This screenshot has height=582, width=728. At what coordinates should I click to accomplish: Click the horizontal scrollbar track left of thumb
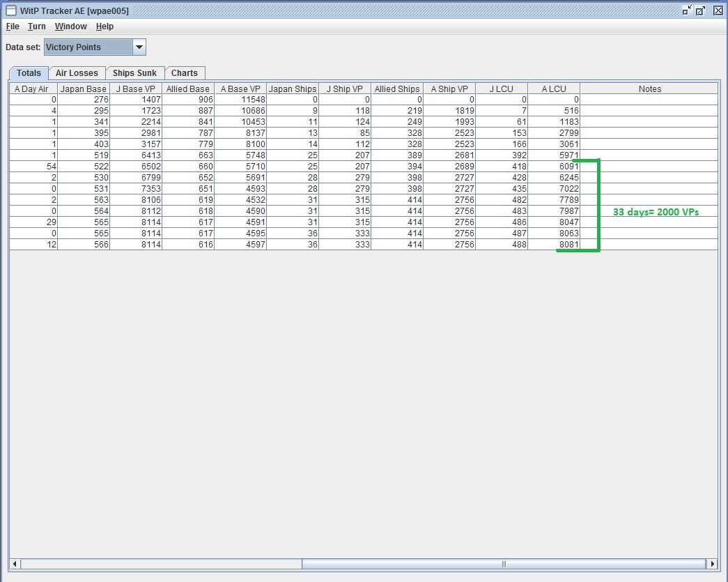click(161, 564)
